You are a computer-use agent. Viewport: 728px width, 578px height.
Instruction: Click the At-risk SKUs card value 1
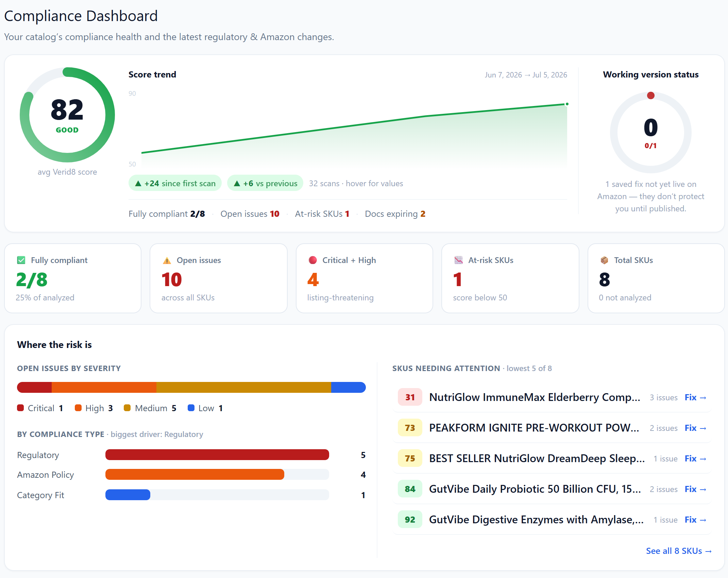coord(458,280)
